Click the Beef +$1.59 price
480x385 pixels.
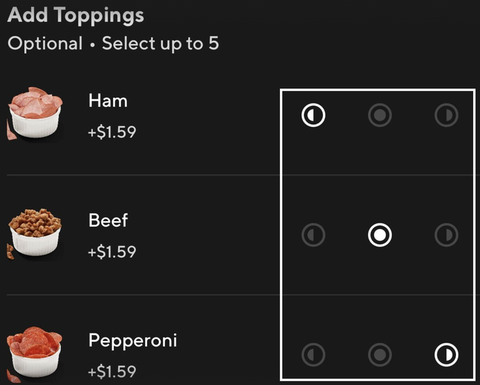(112, 252)
